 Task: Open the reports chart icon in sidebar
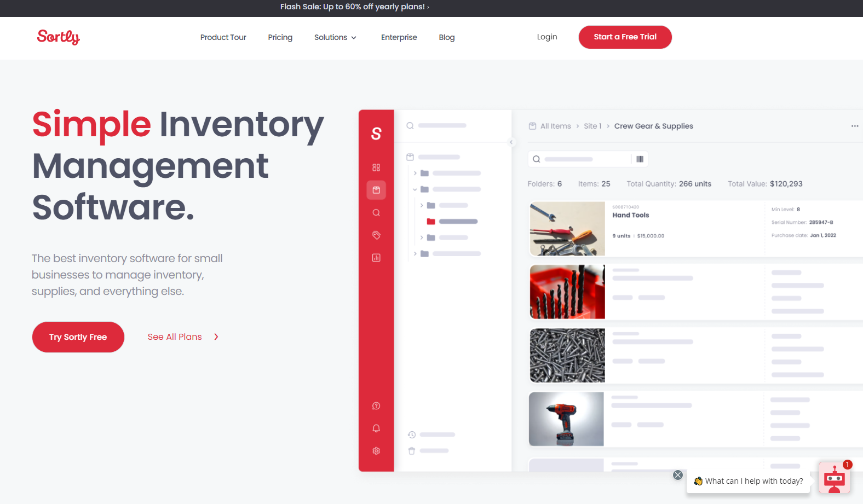pos(376,258)
